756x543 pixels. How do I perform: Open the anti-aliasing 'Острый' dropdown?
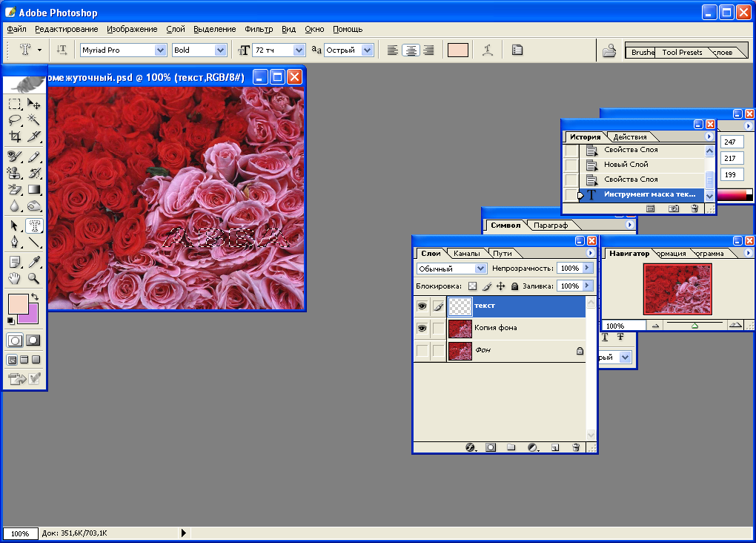368,50
